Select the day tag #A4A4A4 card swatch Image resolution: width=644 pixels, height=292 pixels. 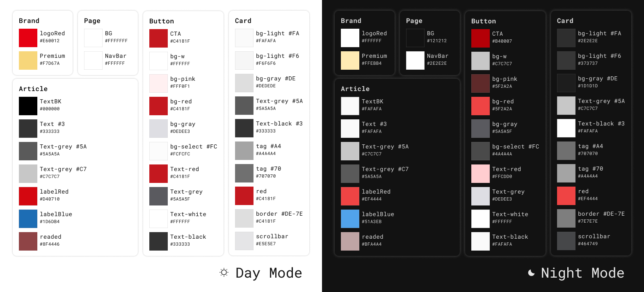click(x=244, y=151)
